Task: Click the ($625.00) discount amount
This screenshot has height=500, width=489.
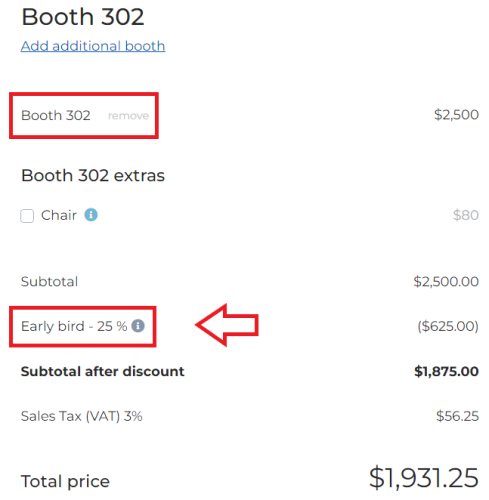Action: tap(448, 326)
